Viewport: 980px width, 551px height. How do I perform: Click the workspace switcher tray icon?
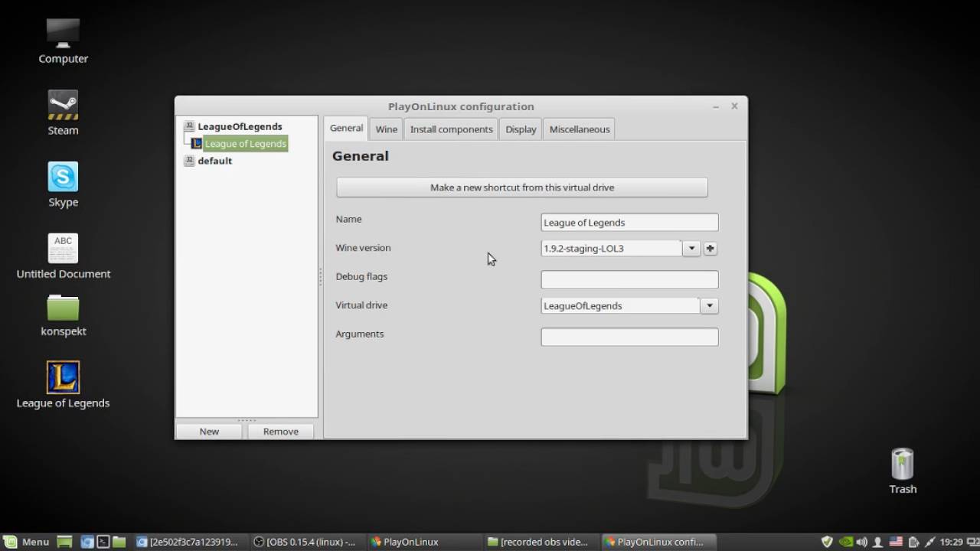[972, 542]
